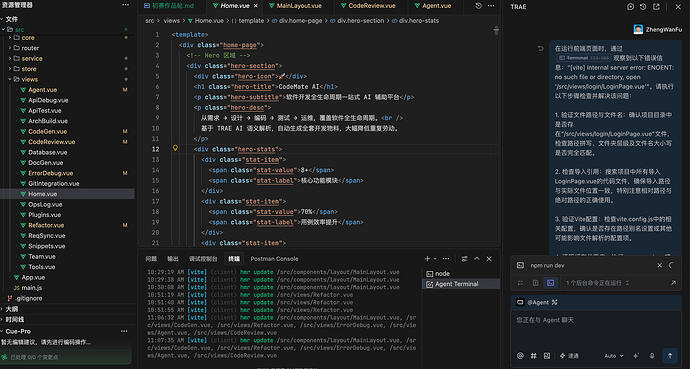The width and height of the screenshot is (690, 369).
Task: Click the send message arrow button
Action: (x=670, y=355)
